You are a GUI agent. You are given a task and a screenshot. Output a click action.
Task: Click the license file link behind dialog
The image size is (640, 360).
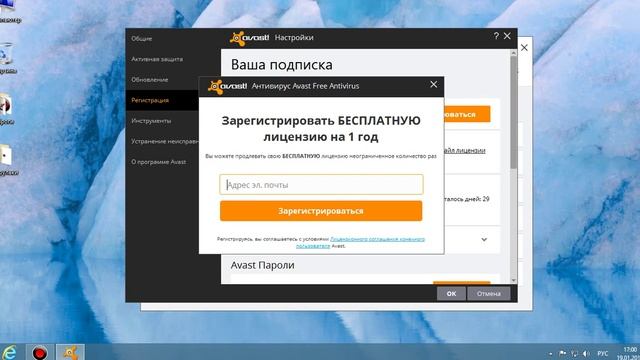click(x=464, y=150)
